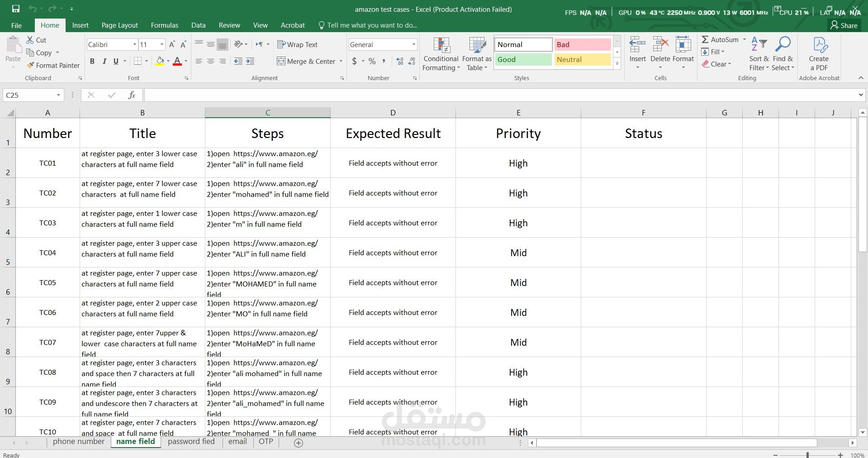Open the Name Box dropdown arrow
868x458 pixels.
[x=58, y=95]
